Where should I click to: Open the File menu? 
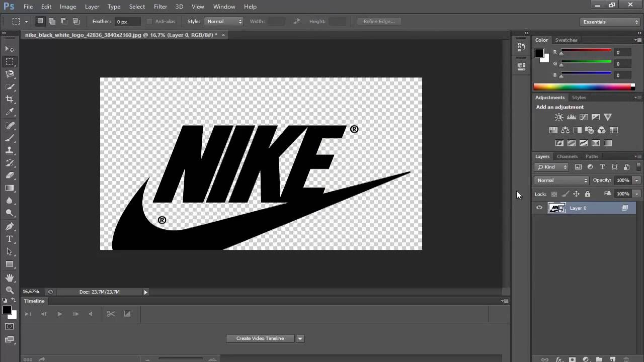pos(28,7)
